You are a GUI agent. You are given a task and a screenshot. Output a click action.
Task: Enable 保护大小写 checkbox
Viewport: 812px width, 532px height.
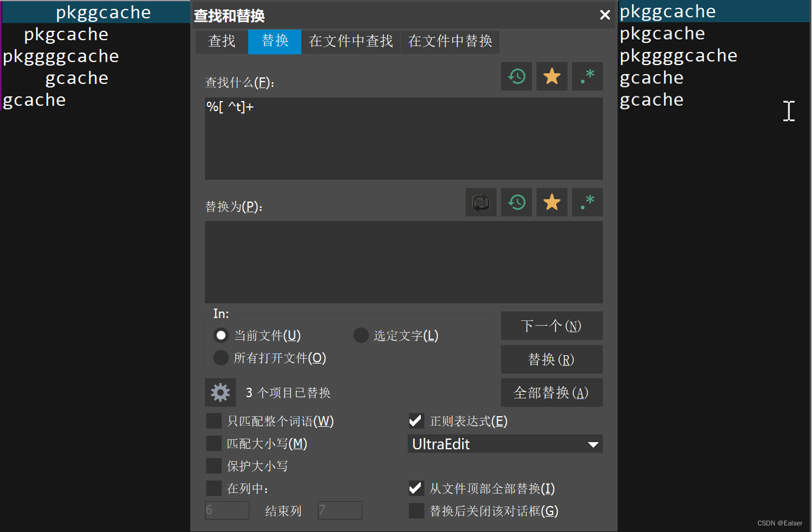tap(213, 466)
